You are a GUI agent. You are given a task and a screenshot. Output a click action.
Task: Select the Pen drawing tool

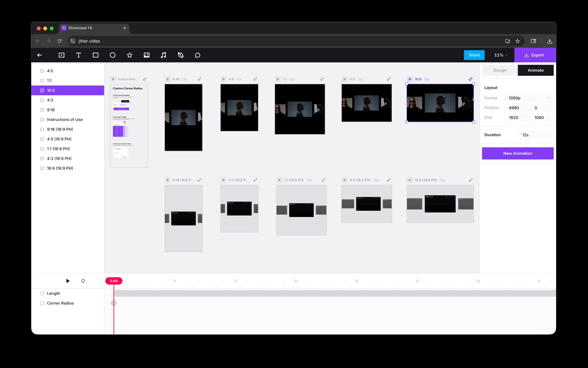click(181, 55)
